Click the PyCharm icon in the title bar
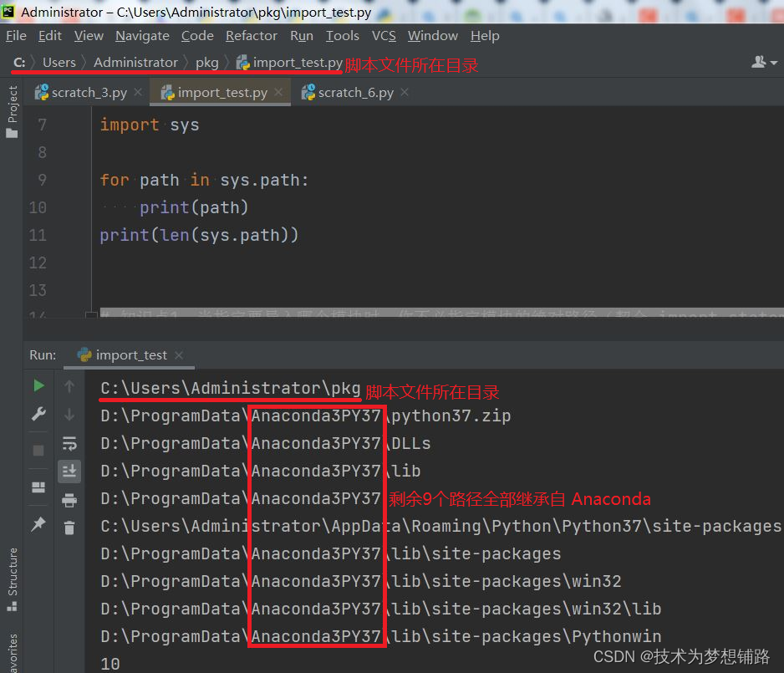784x673 pixels. 8,12
